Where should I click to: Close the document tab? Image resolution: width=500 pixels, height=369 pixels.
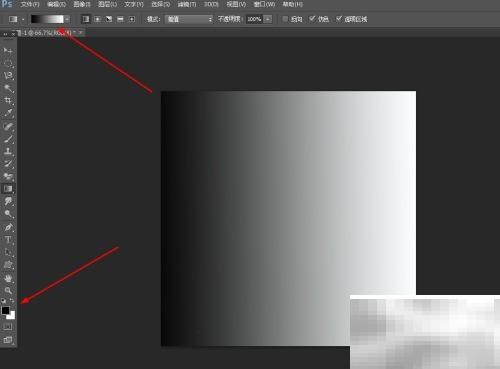[x=81, y=32]
